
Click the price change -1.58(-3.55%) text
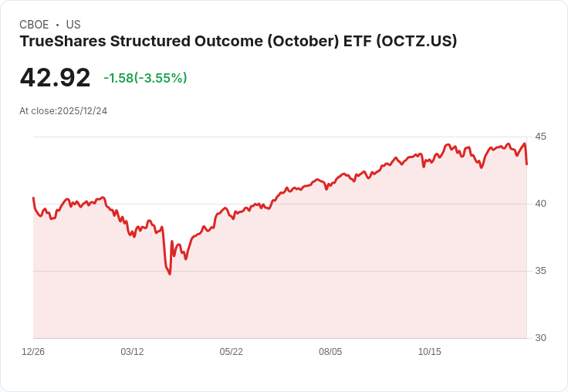click(145, 78)
